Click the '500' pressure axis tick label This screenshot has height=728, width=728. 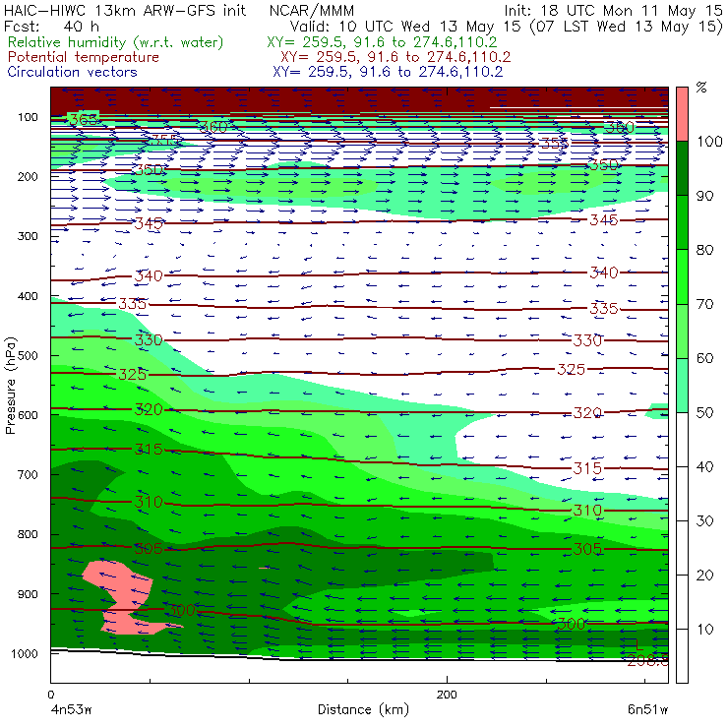pos(28,356)
